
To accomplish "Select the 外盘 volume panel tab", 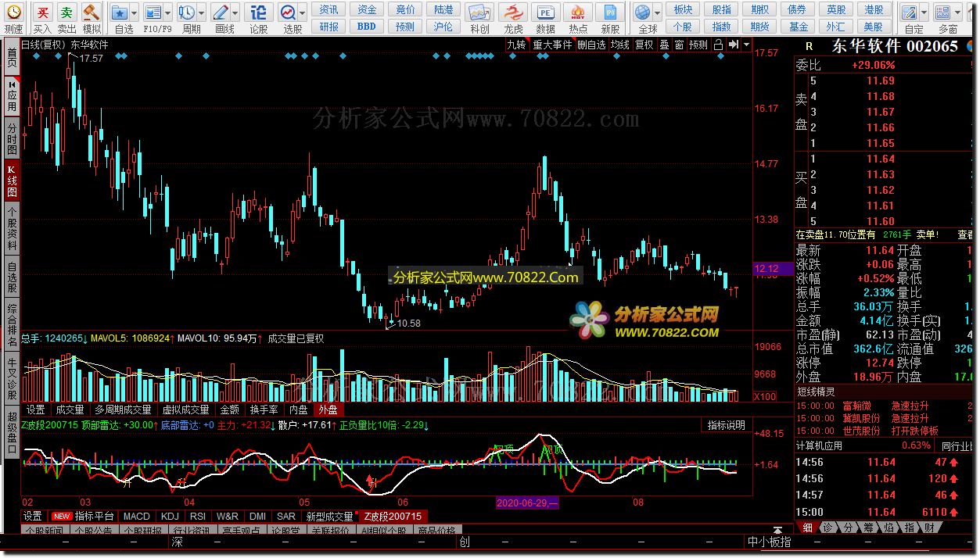I will 327,410.
